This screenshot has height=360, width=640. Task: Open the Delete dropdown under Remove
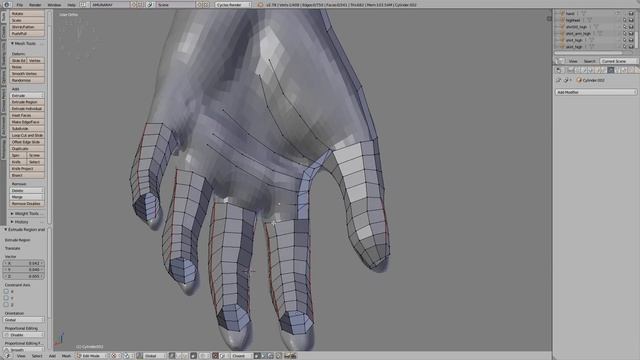(x=27, y=191)
